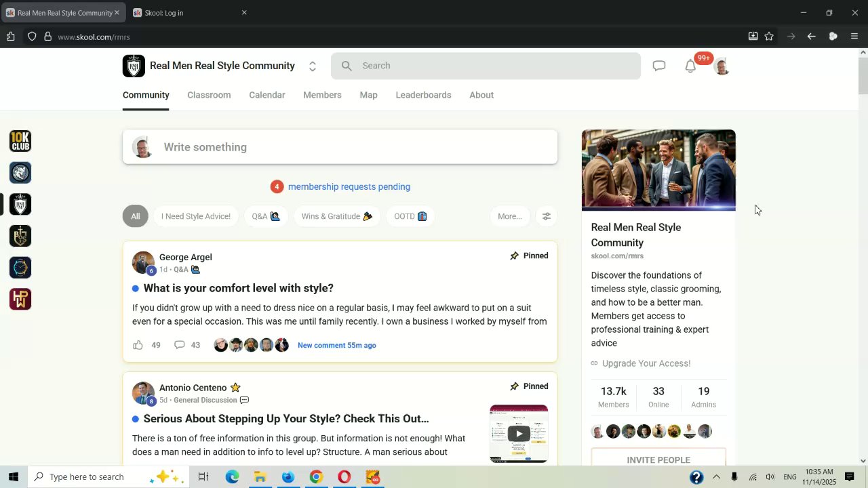Open George Argel's profile picture
The image size is (868, 488).
tap(143, 262)
